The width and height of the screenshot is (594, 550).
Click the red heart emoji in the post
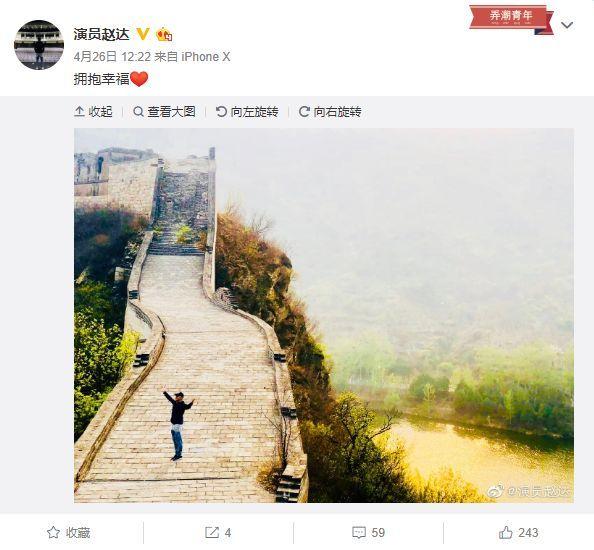pyautogui.click(x=139, y=79)
